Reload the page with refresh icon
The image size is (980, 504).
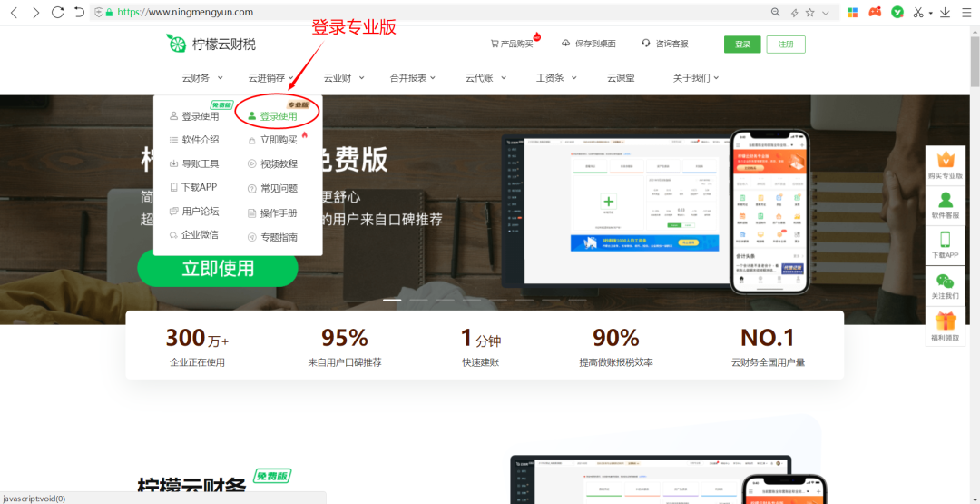(x=57, y=12)
